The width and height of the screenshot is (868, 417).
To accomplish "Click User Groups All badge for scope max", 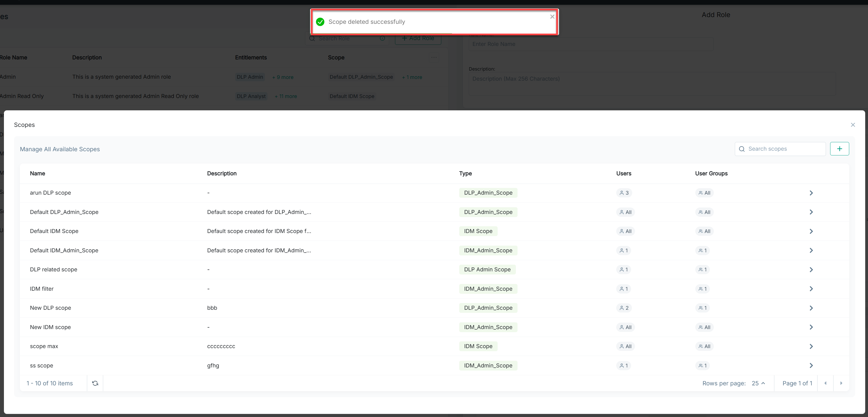I will tap(704, 346).
